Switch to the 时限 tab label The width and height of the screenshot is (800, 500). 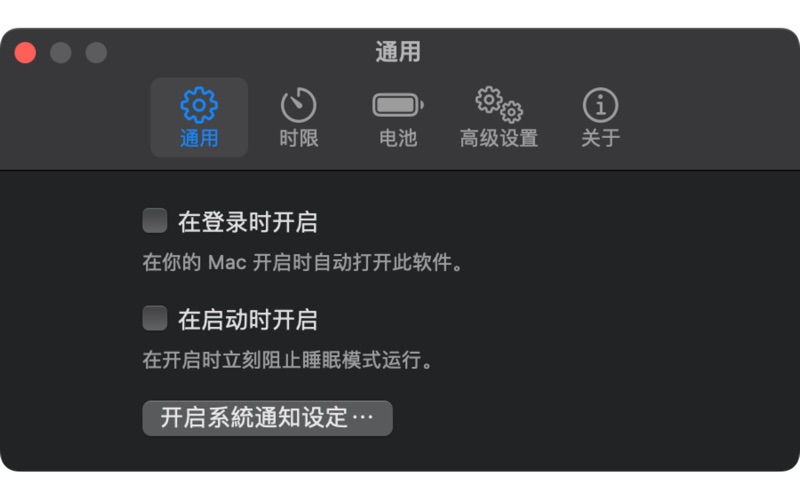click(298, 138)
